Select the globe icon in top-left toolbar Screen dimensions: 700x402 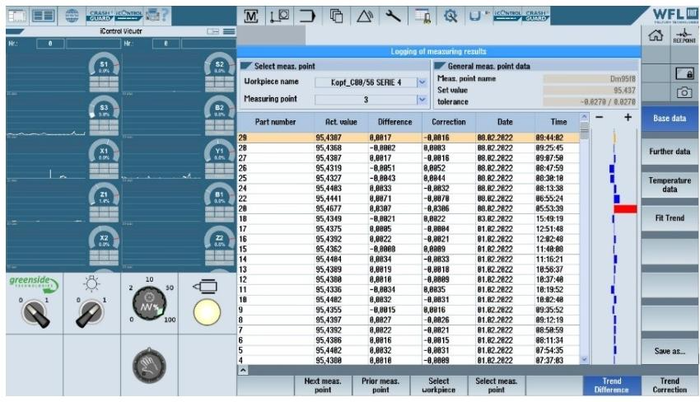74,16
